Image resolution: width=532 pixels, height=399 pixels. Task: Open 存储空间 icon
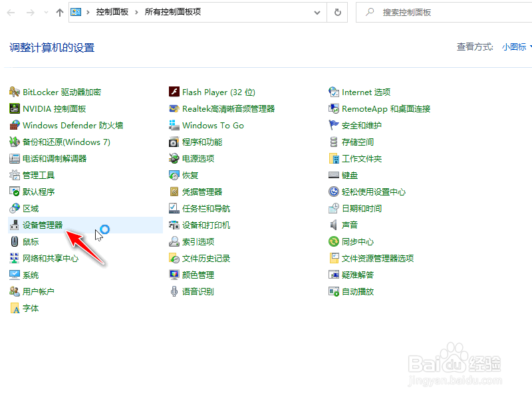point(334,142)
